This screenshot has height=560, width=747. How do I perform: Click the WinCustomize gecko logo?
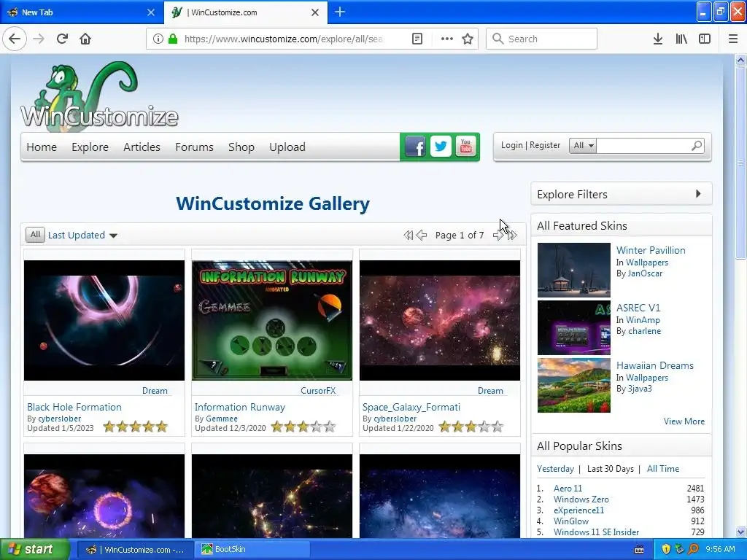[99, 96]
